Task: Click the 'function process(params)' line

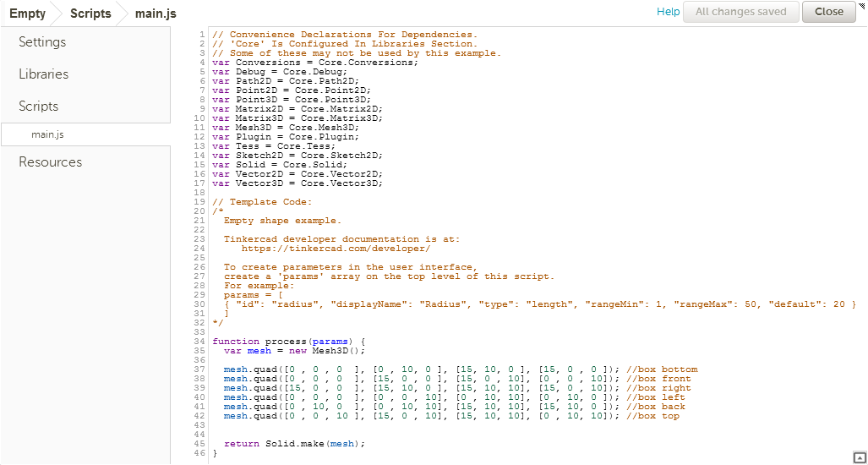Action: click(x=289, y=342)
